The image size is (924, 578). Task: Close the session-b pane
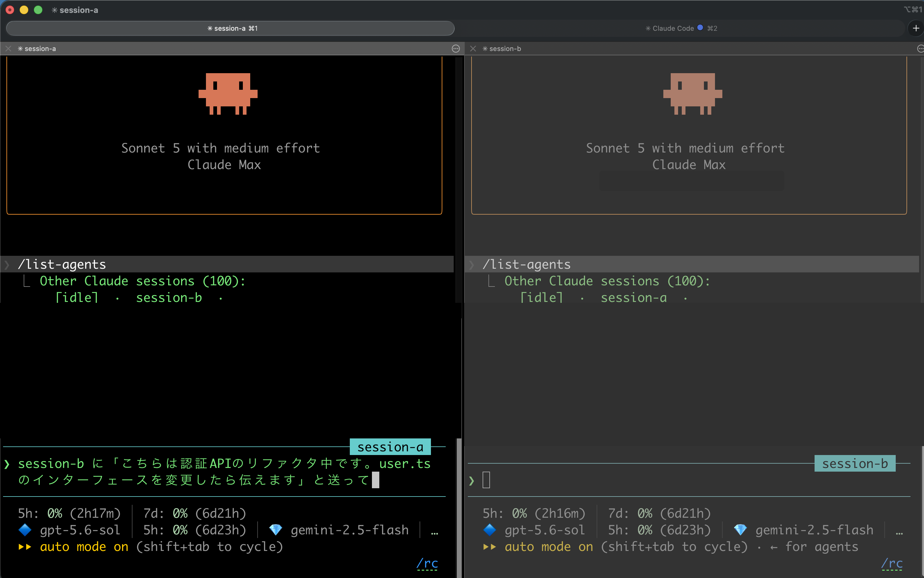473,49
